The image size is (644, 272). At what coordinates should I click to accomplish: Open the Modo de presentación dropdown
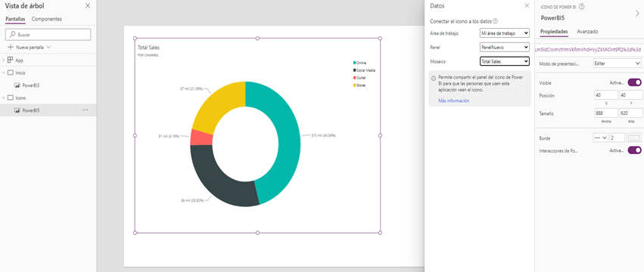618,63
